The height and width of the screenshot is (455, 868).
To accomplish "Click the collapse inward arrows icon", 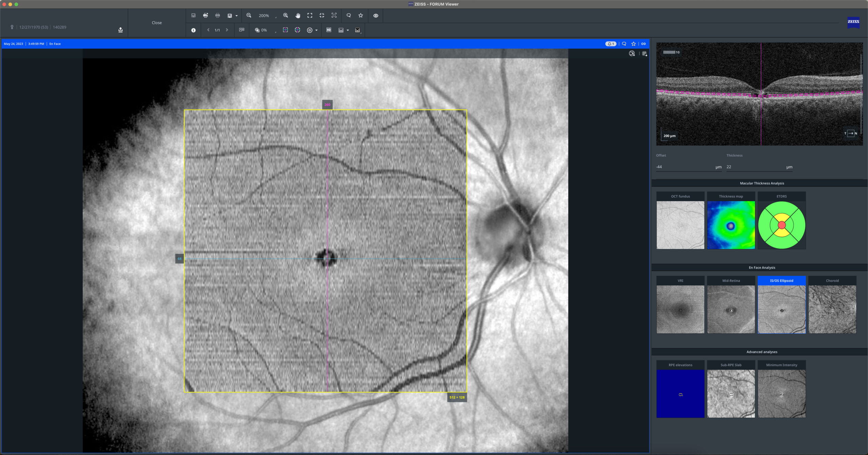I will click(322, 16).
